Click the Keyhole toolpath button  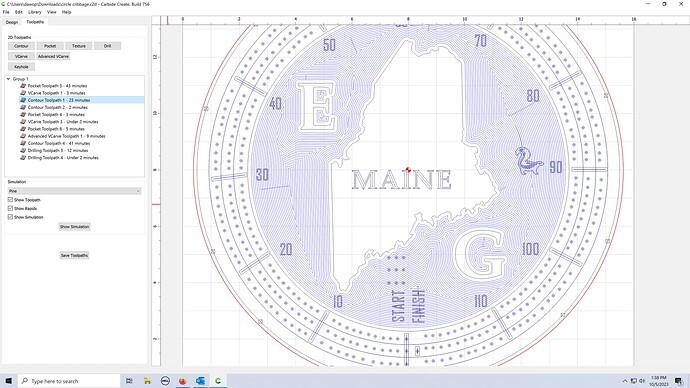click(x=21, y=67)
